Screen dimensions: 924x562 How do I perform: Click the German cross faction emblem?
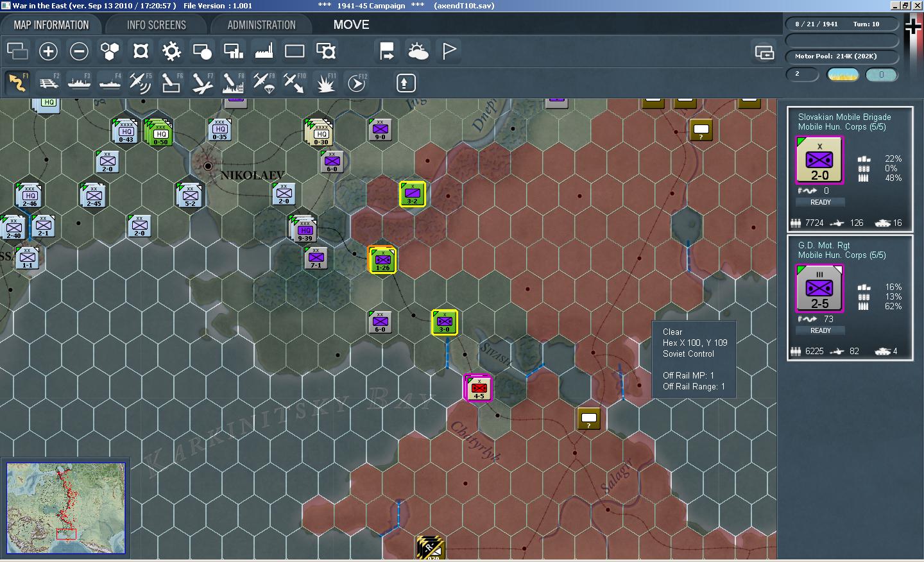tap(912, 26)
